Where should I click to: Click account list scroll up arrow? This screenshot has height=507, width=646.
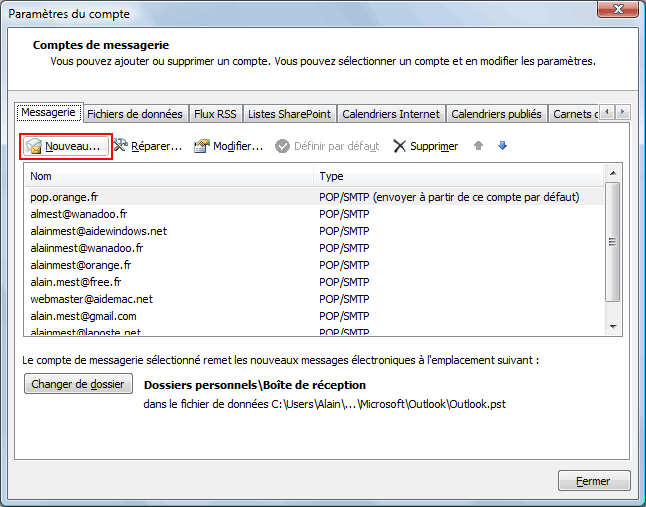pyautogui.click(x=613, y=173)
